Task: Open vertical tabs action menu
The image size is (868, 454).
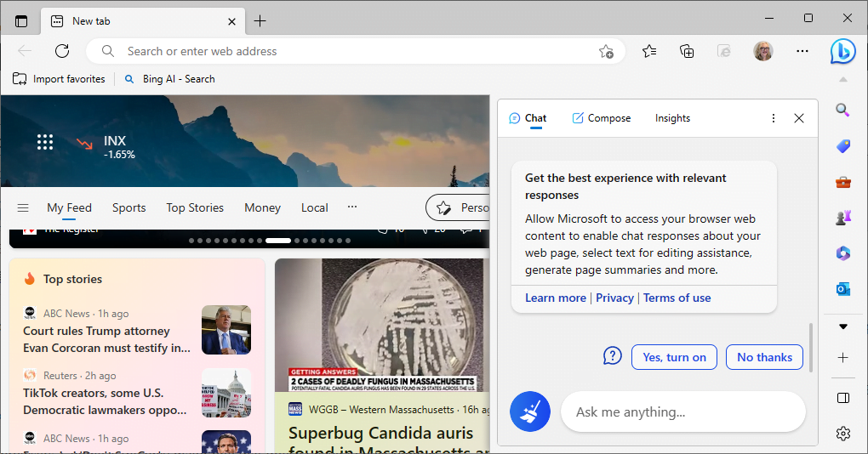Action: tap(21, 21)
